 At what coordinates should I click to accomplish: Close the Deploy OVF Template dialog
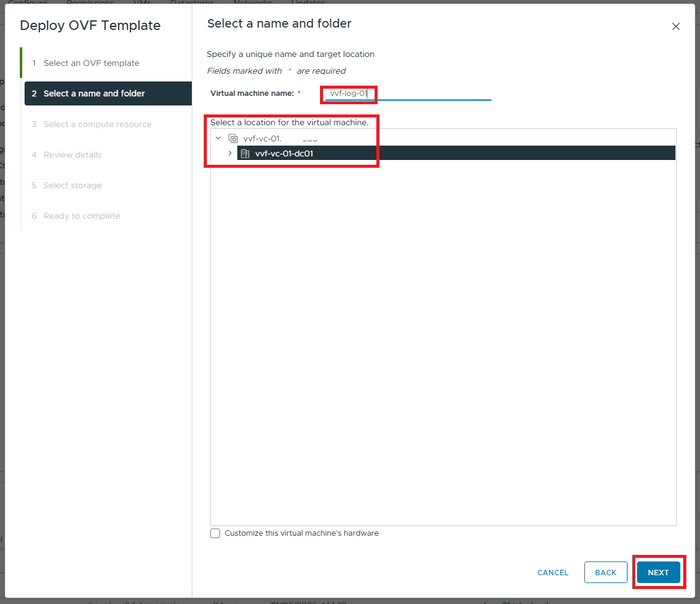(675, 26)
